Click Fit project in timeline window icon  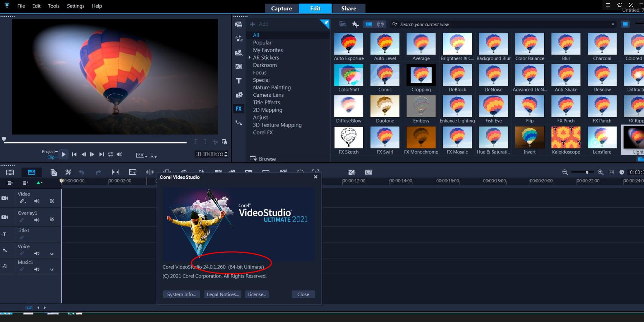(x=611, y=172)
